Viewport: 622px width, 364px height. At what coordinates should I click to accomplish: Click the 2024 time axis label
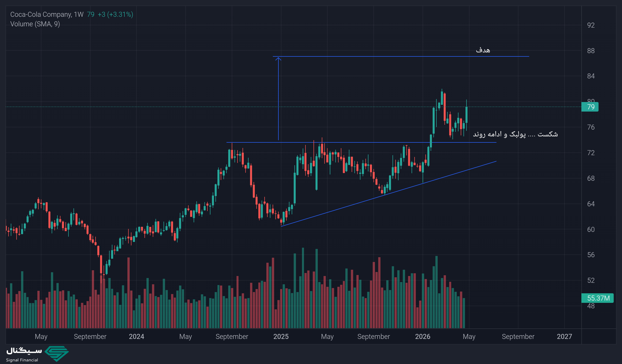136,336
